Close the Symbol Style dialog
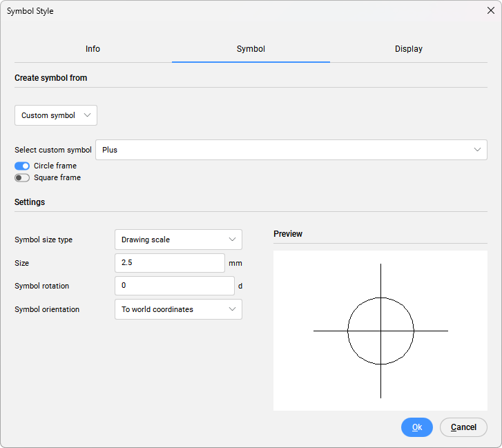 coord(490,10)
